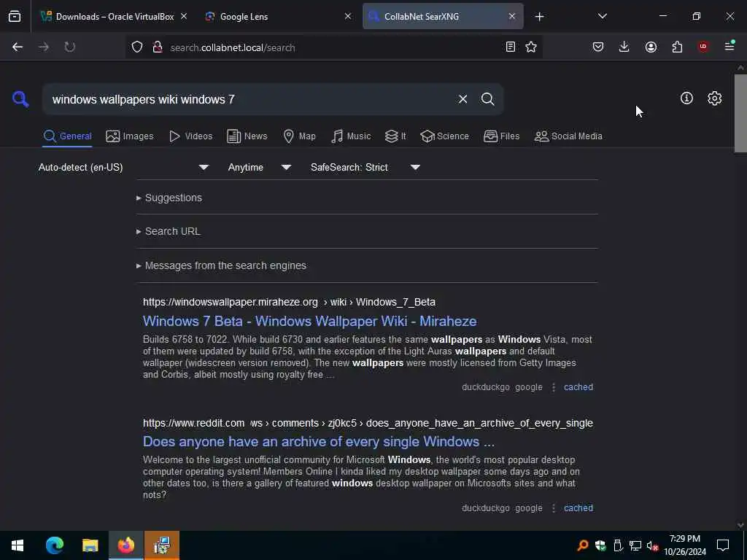This screenshot has height=560, width=747.
Task: Click the SearXNG magnifier logo
Action: click(x=20, y=99)
